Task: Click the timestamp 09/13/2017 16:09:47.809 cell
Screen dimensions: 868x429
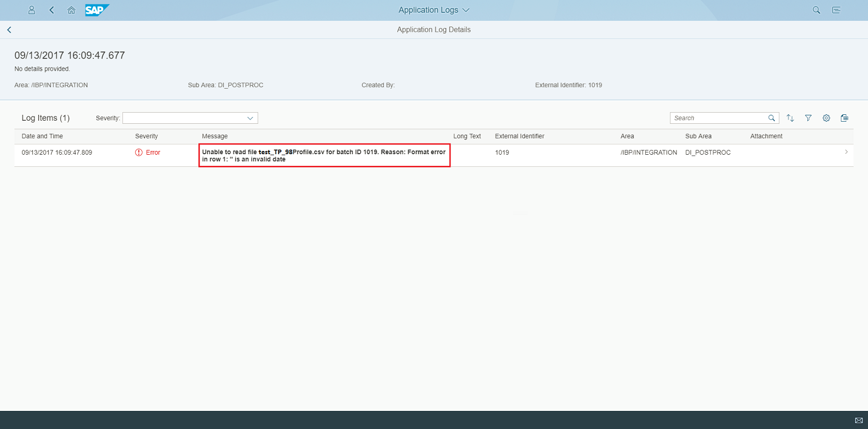Action: coord(57,153)
